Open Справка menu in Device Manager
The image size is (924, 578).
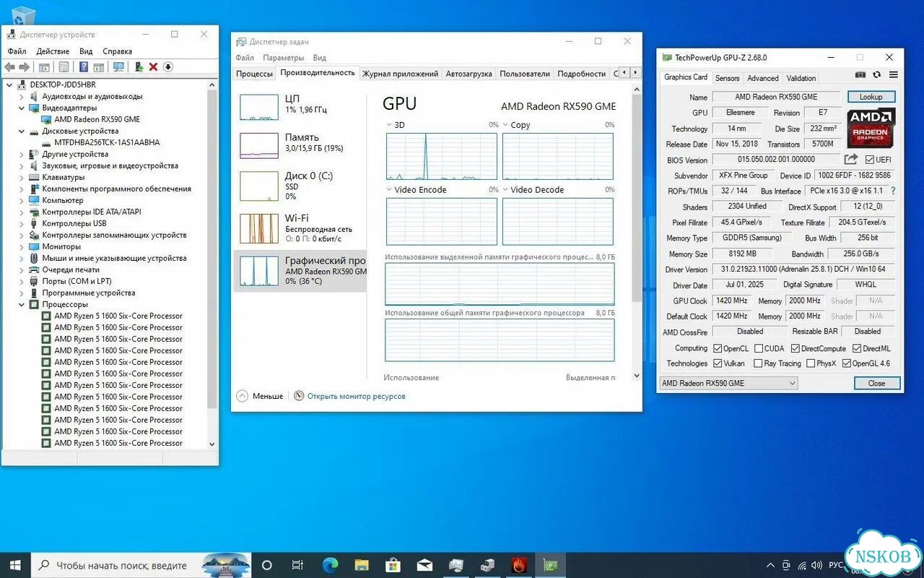pyautogui.click(x=117, y=51)
